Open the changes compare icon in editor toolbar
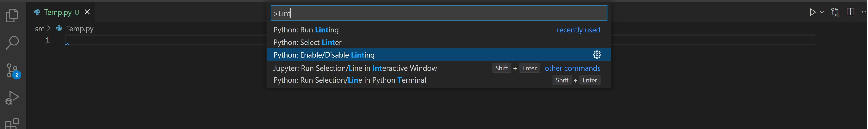This screenshot has height=129, width=868. tap(835, 12)
